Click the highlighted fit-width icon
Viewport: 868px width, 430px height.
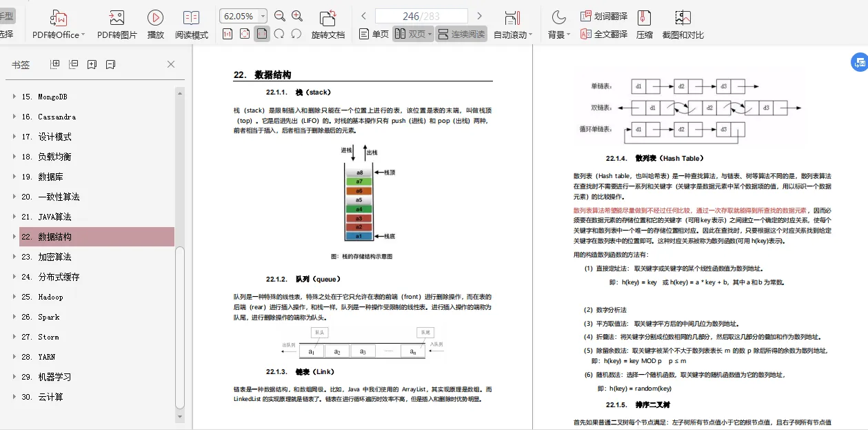[x=262, y=34]
